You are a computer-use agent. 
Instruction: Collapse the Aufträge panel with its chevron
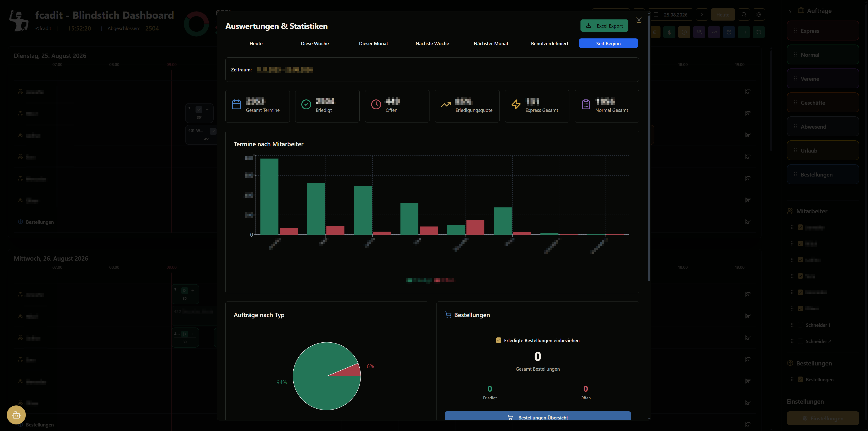pos(790,12)
